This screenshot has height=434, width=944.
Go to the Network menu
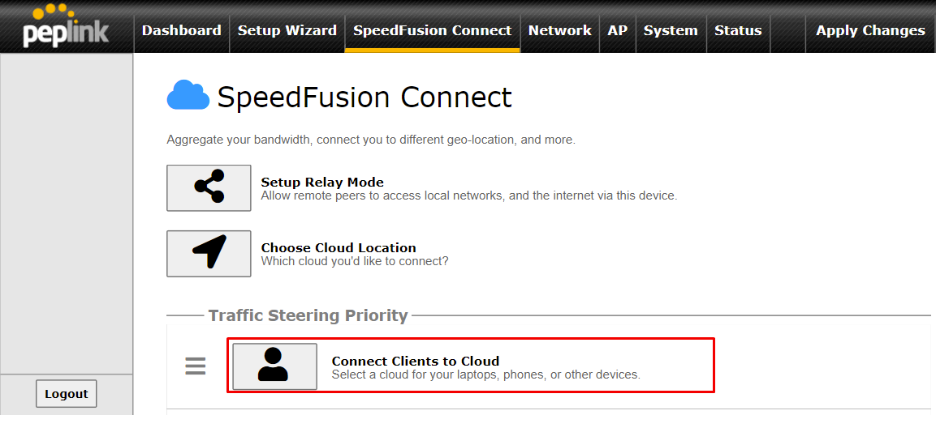[560, 30]
